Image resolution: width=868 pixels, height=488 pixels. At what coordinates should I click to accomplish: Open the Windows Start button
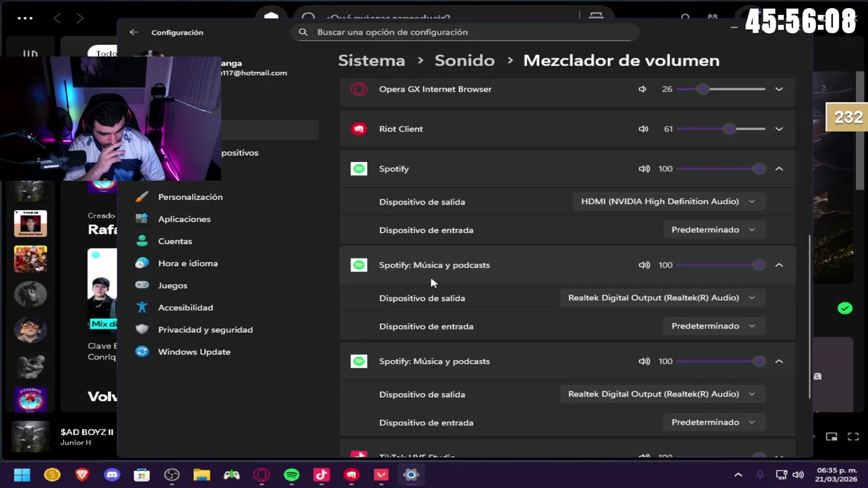[x=22, y=474]
